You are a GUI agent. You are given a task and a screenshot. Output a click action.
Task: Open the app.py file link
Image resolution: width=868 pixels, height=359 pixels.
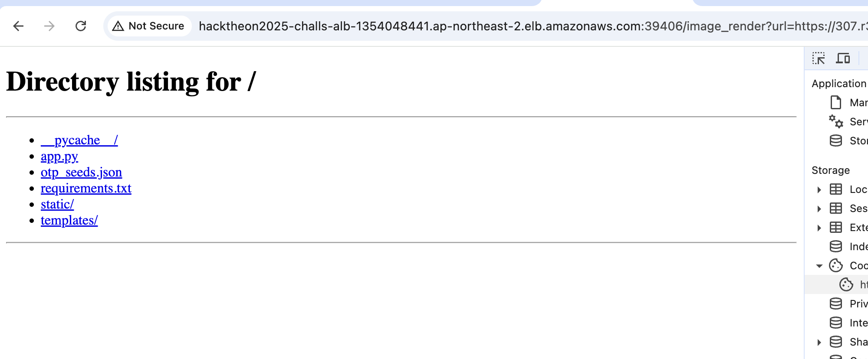tap(59, 157)
